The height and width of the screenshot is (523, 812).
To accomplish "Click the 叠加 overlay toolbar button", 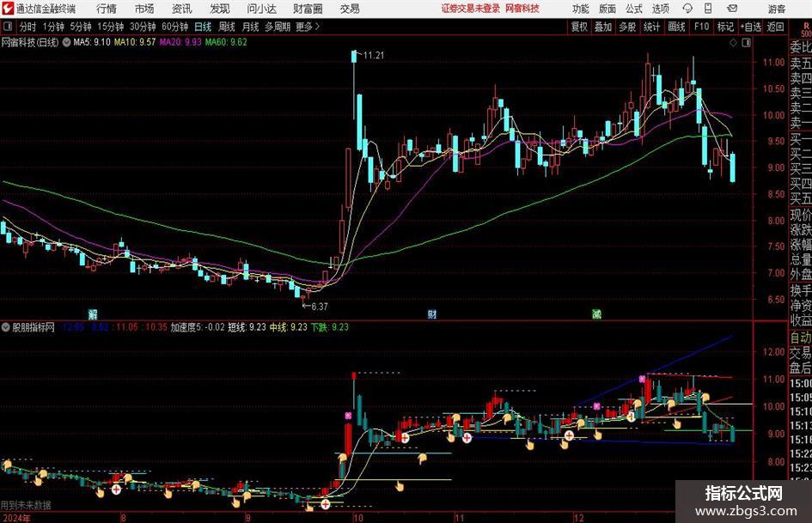I will 603,27.
